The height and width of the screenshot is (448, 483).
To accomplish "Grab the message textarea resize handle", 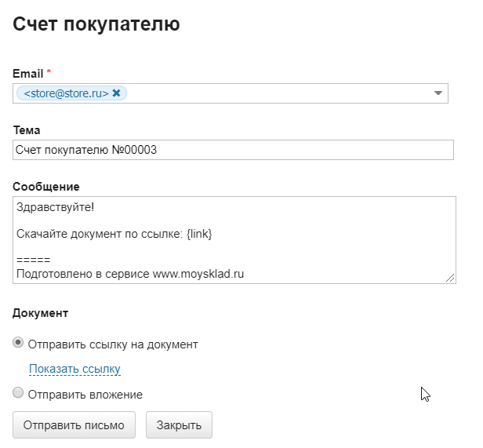I will 450,278.
